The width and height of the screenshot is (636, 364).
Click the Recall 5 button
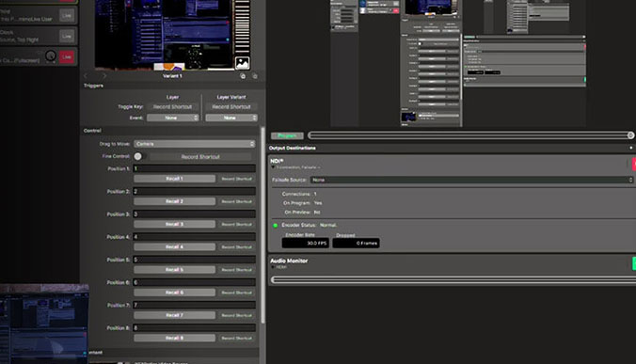coord(174,270)
